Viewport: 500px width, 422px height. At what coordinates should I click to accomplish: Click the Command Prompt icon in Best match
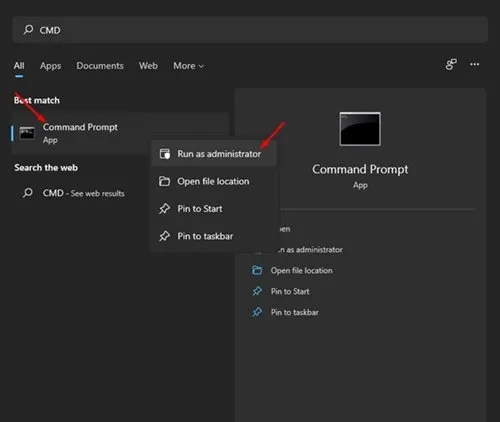[x=27, y=133]
